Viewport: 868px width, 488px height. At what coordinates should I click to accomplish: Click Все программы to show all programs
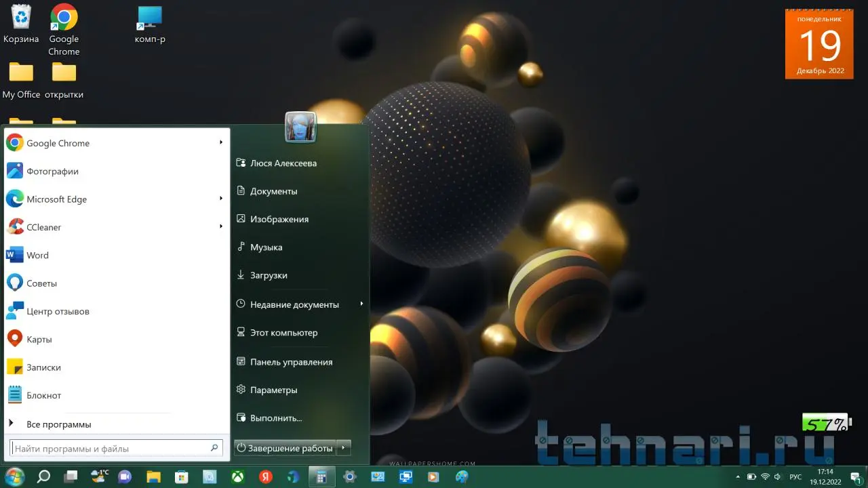[58, 424]
